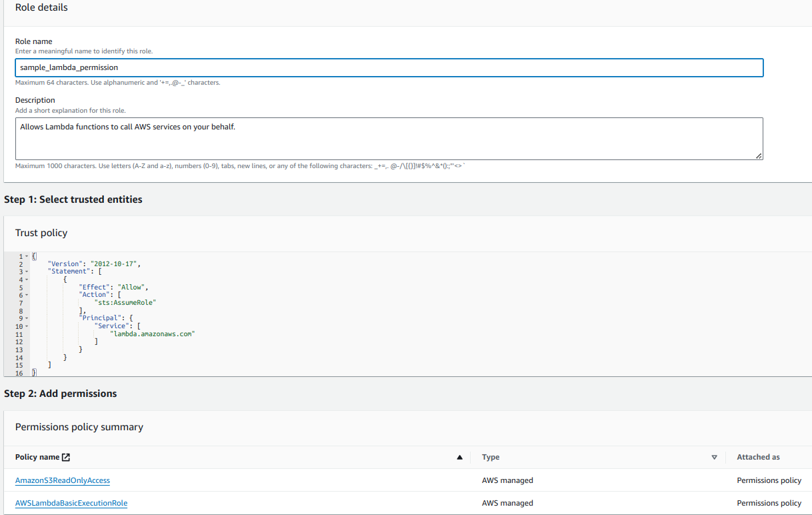Collapse the fold arrow at line 4
The height and width of the screenshot is (515, 812).
point(27,280)
